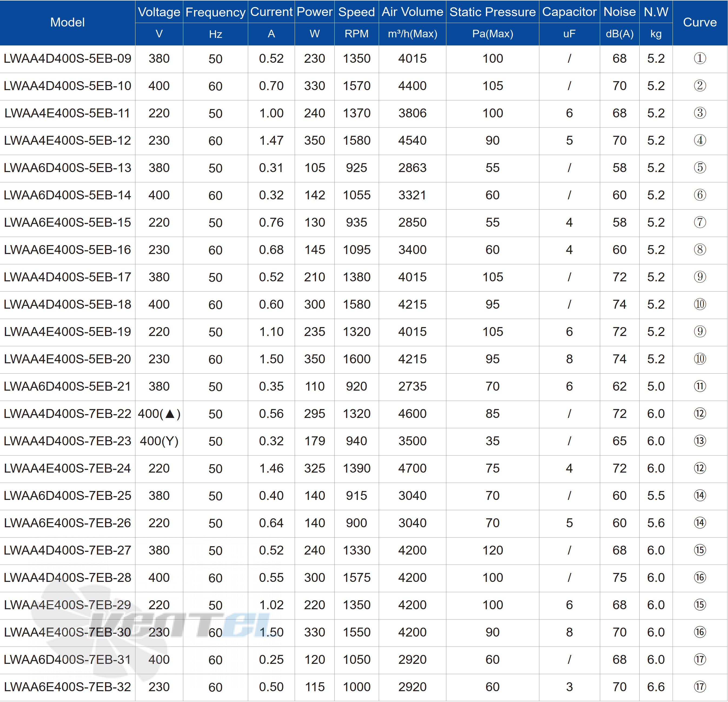Select model LWAA4E400S-7EB-29
Viewport: 728px width, 702px height.
coord(67,605)
